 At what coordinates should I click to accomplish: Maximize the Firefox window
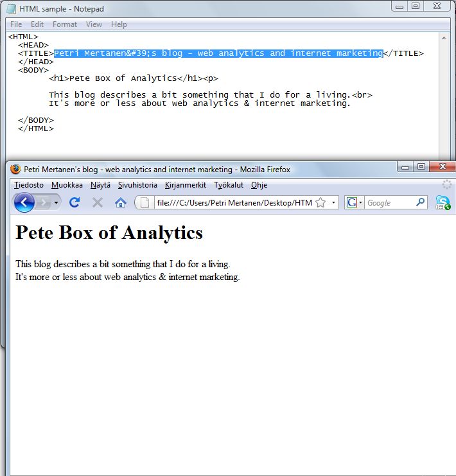click(421, 166)
